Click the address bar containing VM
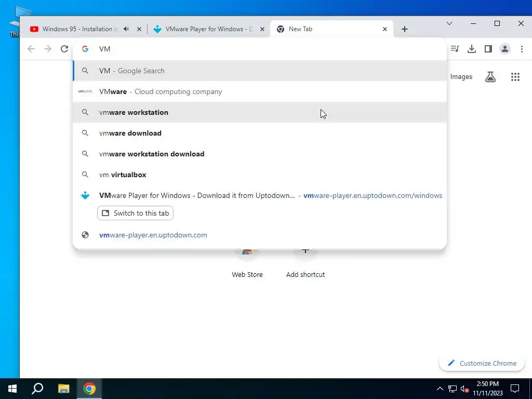This screenshot has height=399, width=532. 260,49
